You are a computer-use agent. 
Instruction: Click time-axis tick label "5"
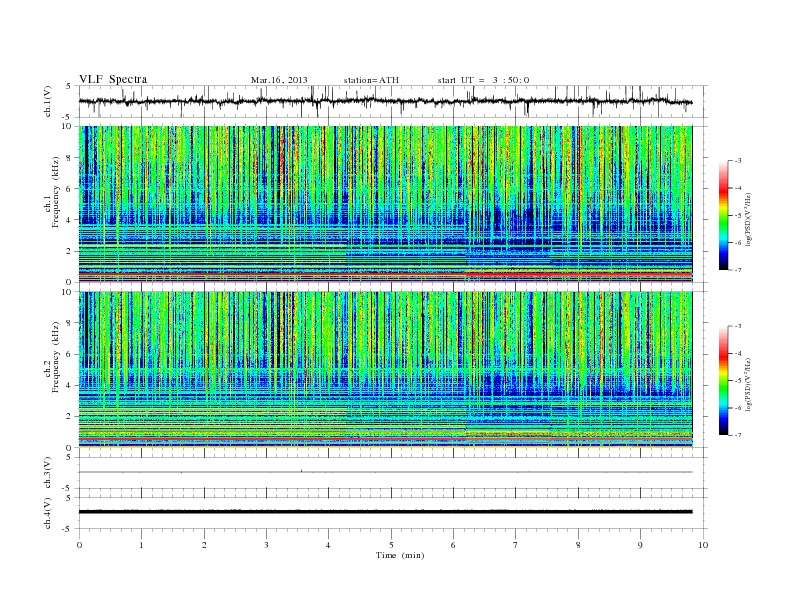[391, 545]
